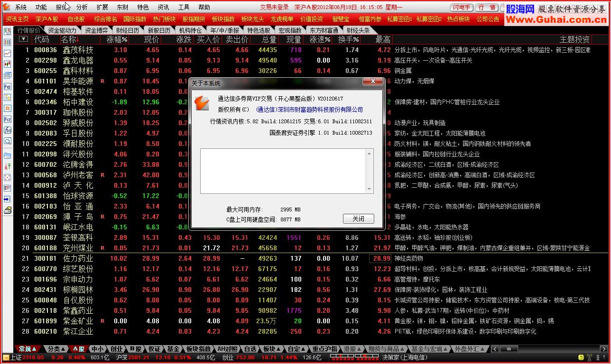Screen dimensions: 611x364
Task: Click the red-green up/down arrows icon
Action: 7,166
